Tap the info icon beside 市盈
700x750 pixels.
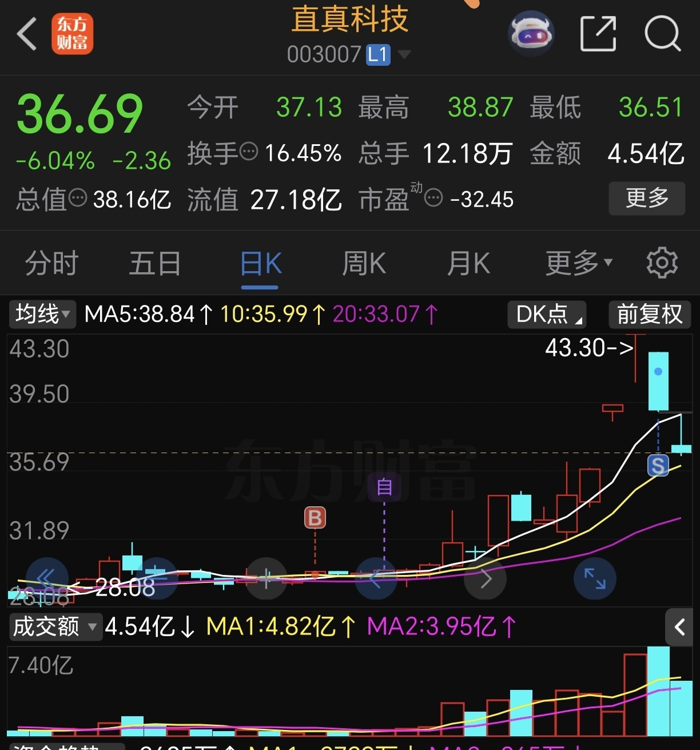tap(433, 199)
